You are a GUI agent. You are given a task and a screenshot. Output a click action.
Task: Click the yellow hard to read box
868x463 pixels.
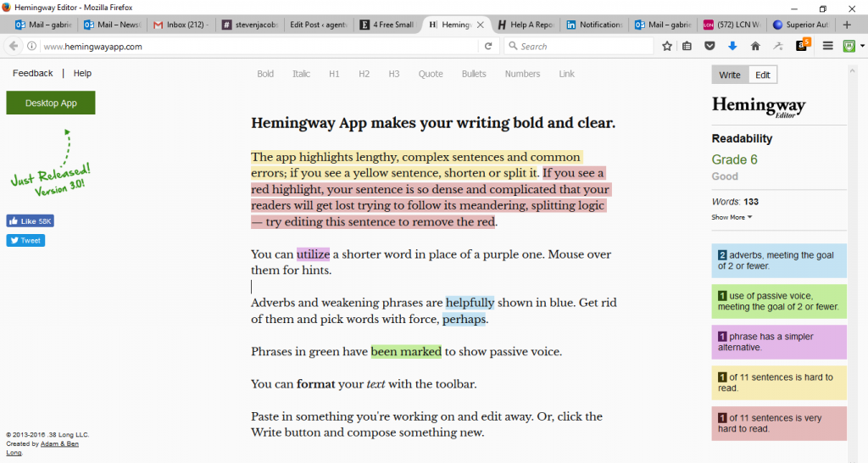coord(779,382)
